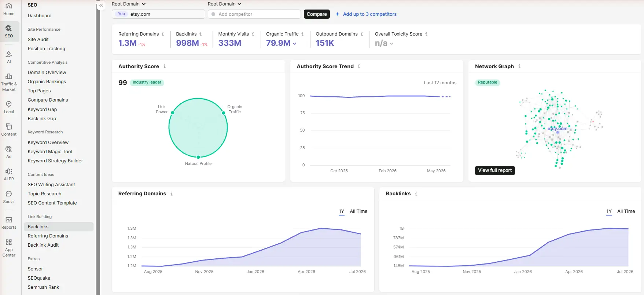Open Semrush Rank in Extras
Image resolution: width=644 pixels, height=295 pixels.
[x=43, y=287]
